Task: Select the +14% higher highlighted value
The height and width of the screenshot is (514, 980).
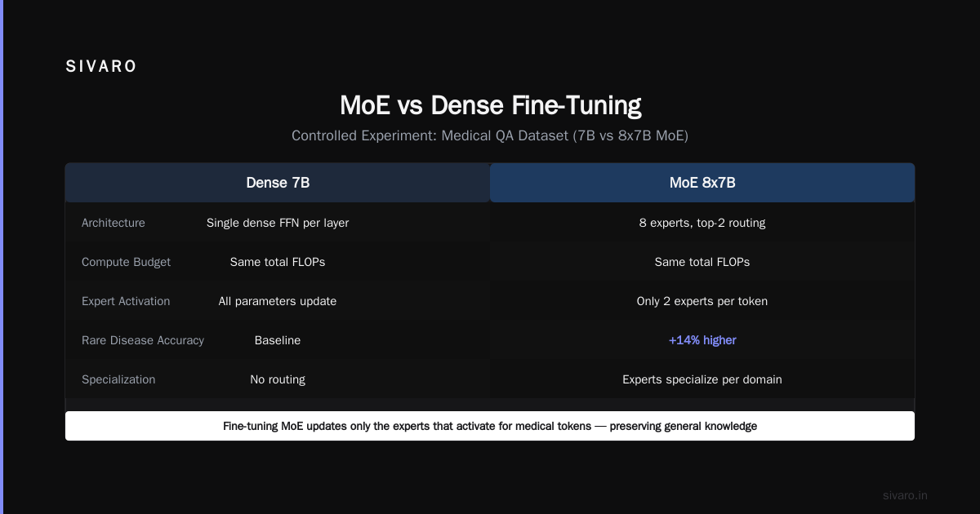Action: [702, 340]
